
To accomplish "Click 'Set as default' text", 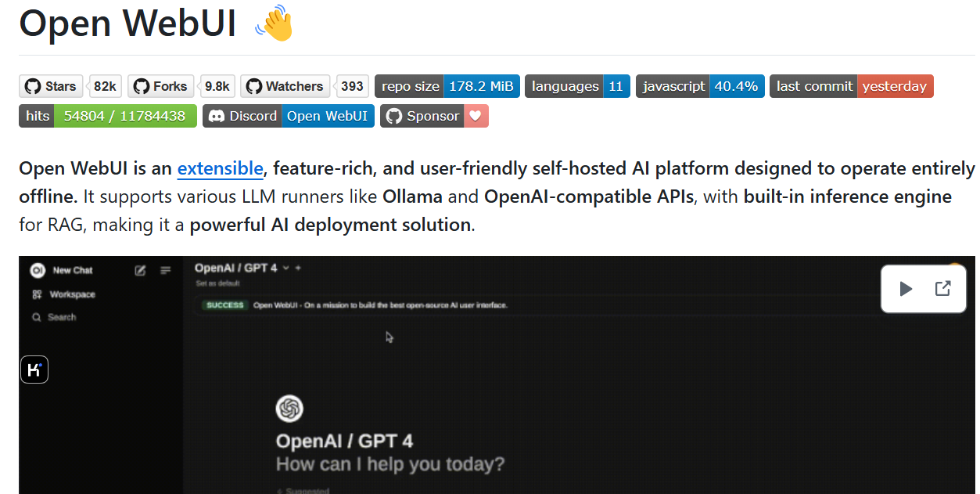I will tap(217, 283).
